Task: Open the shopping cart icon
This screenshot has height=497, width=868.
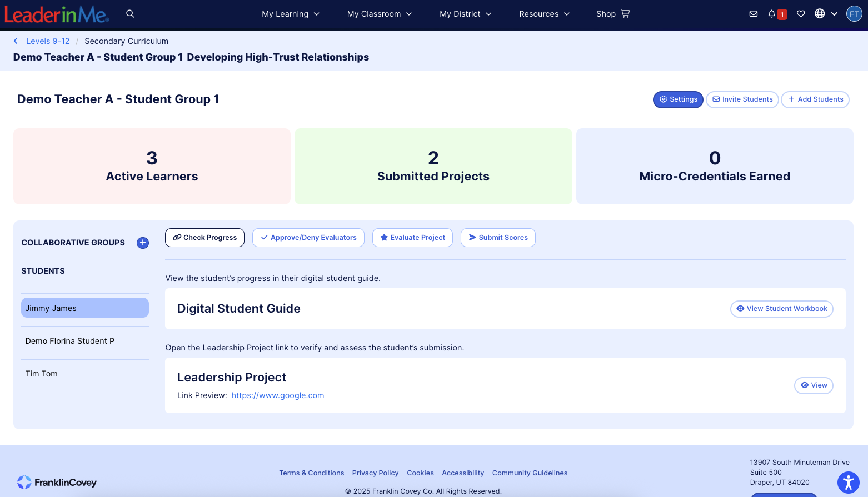Action: 625,14
